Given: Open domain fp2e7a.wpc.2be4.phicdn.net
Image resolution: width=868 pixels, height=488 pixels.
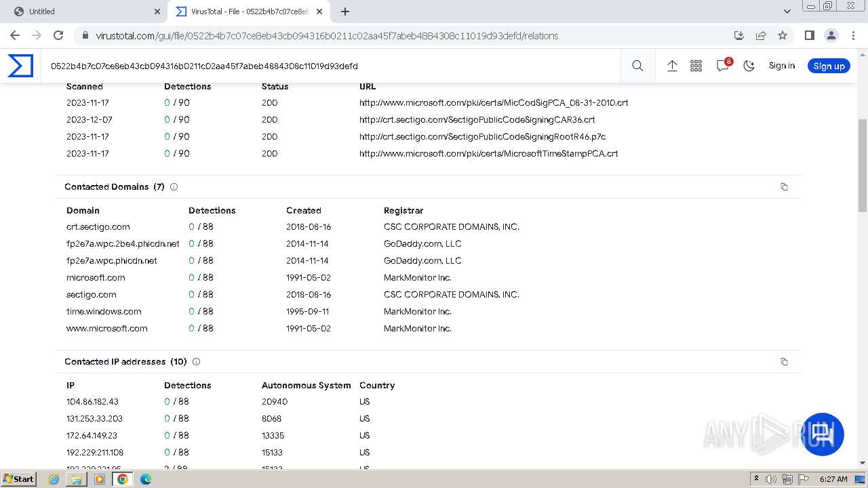Looking at the screenshot, I should point(123,244).
